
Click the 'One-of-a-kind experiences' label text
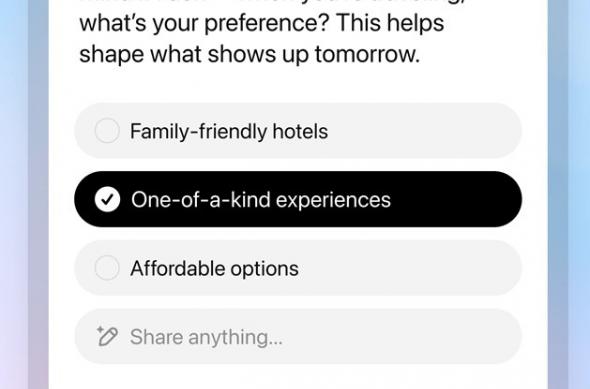pyautogui.click(x=261, y=200)
